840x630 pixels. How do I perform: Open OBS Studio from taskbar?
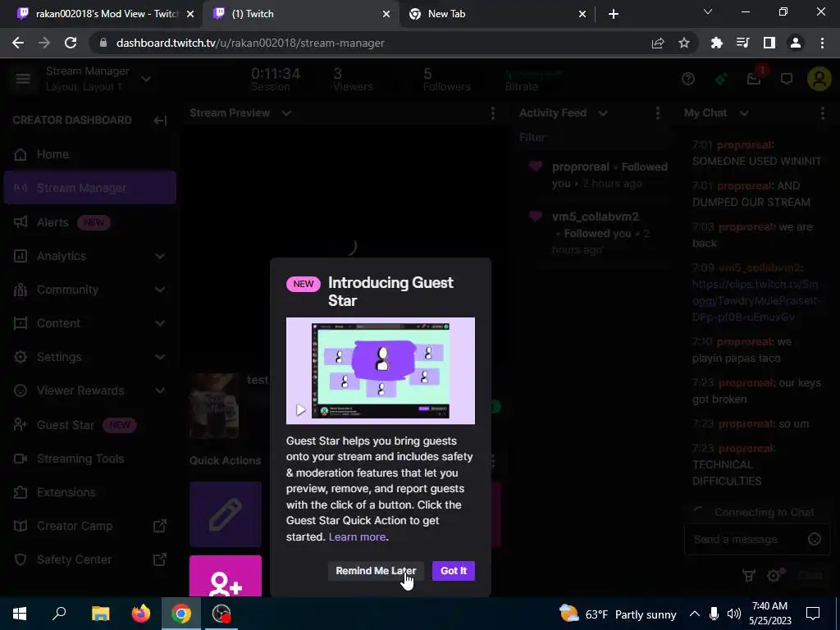click(x=221, y=614)
